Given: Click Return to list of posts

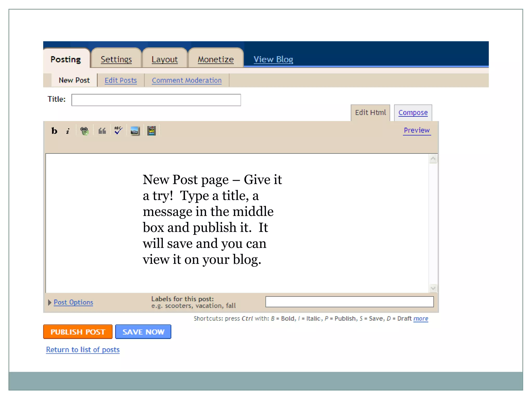Looking at the screenshot, I should [x=83, y=350].
